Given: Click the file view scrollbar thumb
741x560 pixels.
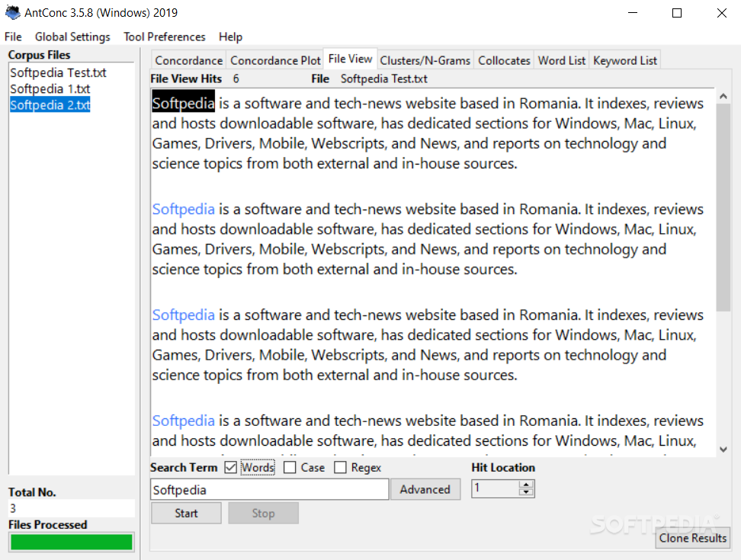Looking at the screenshot, I should (723, 208).
